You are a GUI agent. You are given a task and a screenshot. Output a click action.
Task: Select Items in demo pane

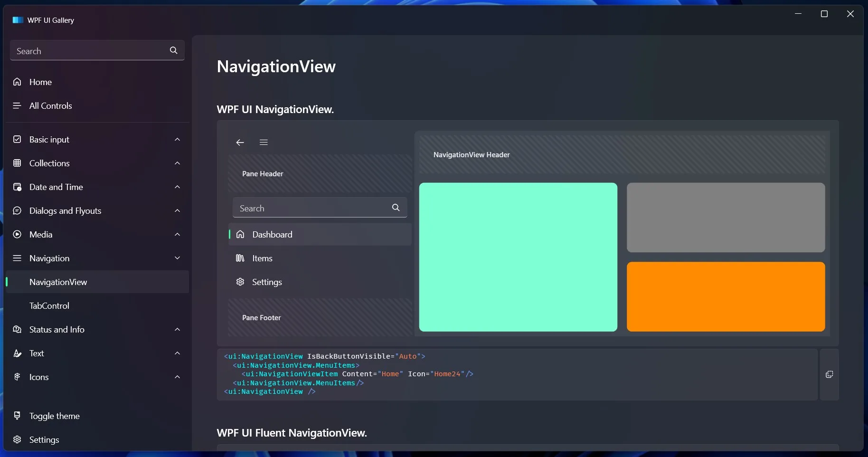pos(320,258)
